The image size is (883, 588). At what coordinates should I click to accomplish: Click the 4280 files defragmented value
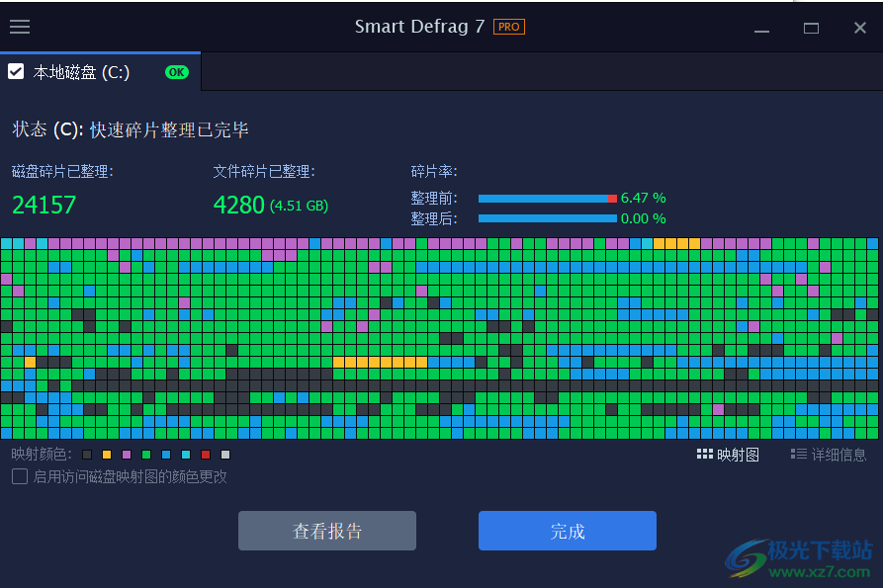point(238,205)
